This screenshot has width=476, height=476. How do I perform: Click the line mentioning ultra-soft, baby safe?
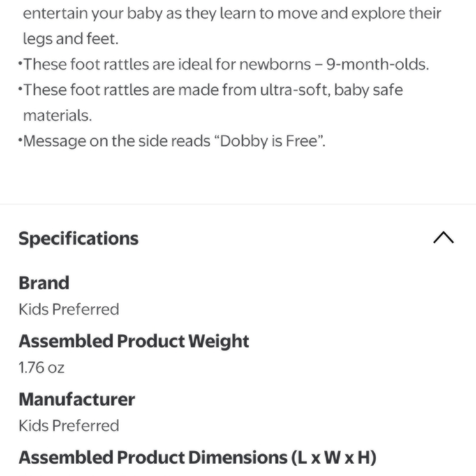(211, 90)
